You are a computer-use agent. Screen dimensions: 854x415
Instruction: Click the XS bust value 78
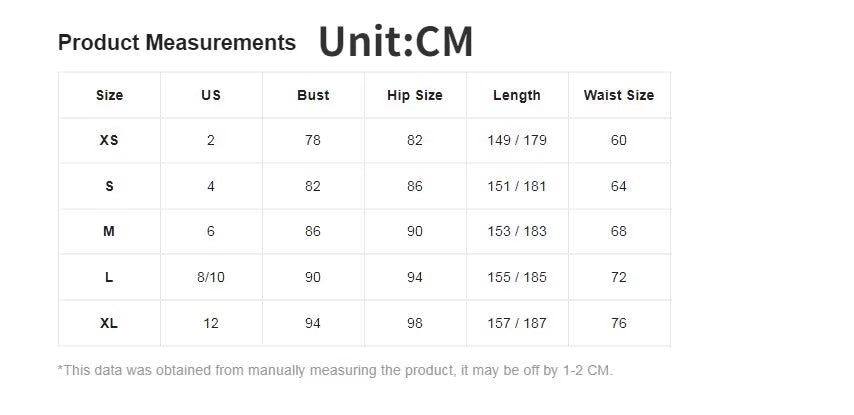[x=313, y=140]
